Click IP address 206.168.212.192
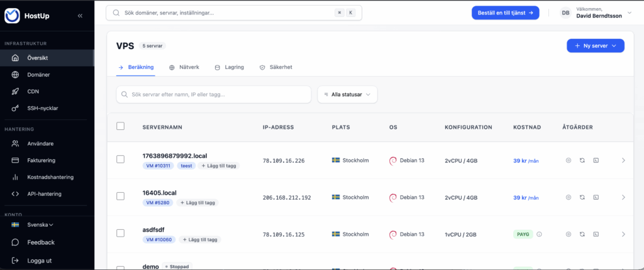644x270 pixels. pyautogui.click(x=287, y=197)
